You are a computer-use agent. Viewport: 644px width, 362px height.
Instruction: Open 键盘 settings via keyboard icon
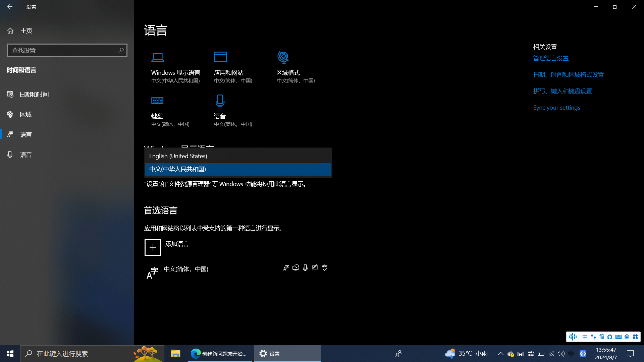pos(157,101)
